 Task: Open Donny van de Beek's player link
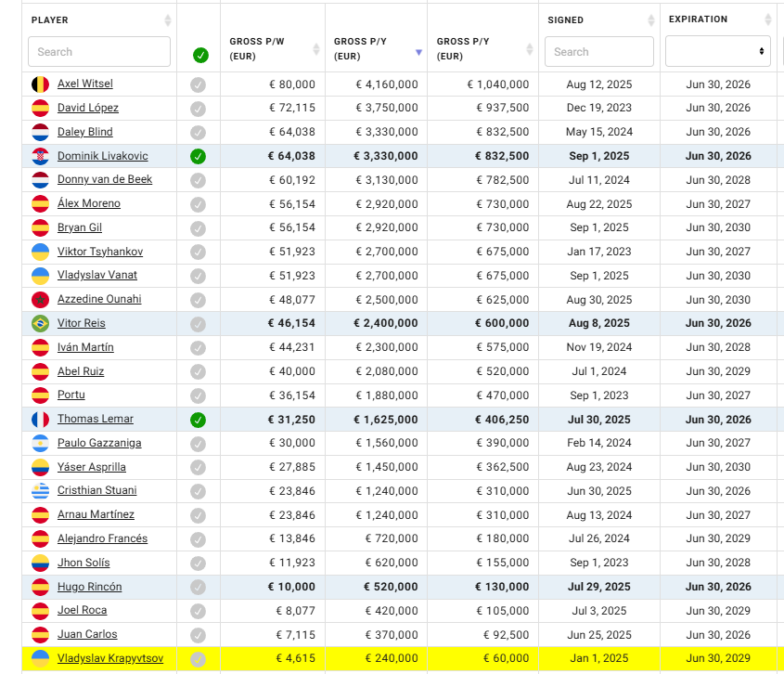(x=104, y=179)
